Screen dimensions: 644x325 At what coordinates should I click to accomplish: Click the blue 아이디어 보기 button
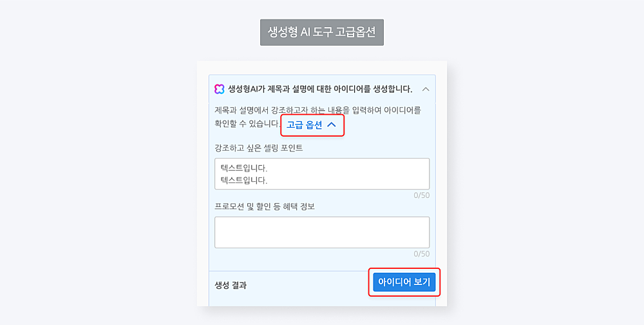click(404, 282)
